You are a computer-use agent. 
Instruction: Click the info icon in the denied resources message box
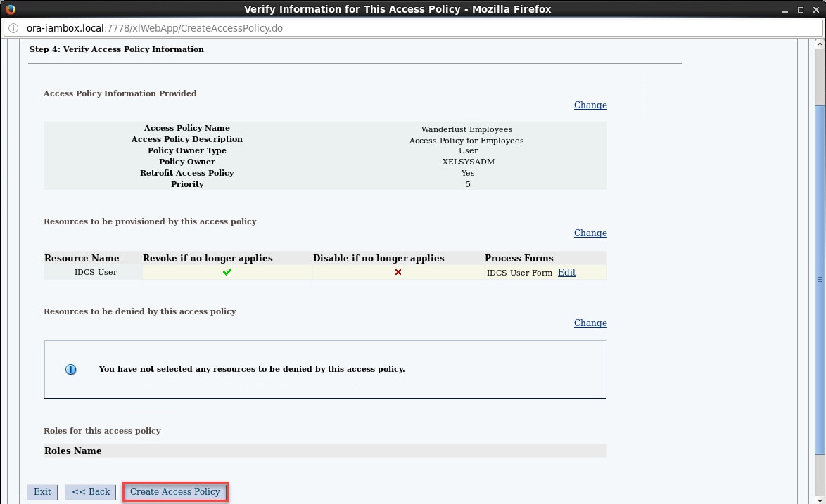click(x=70, y=369)
